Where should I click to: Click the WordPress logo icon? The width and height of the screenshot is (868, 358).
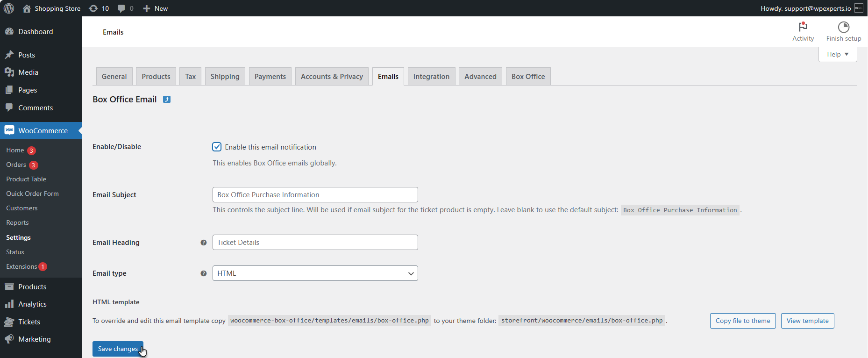tap(9, 8)
